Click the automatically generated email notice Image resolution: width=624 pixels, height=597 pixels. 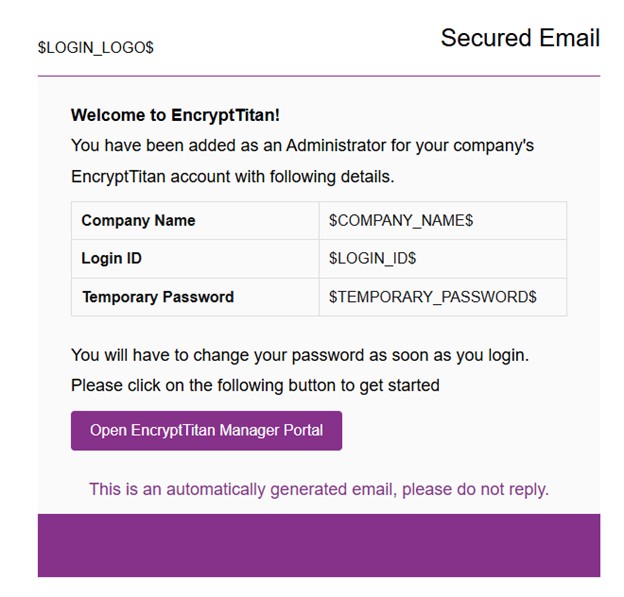click(319, 489)
